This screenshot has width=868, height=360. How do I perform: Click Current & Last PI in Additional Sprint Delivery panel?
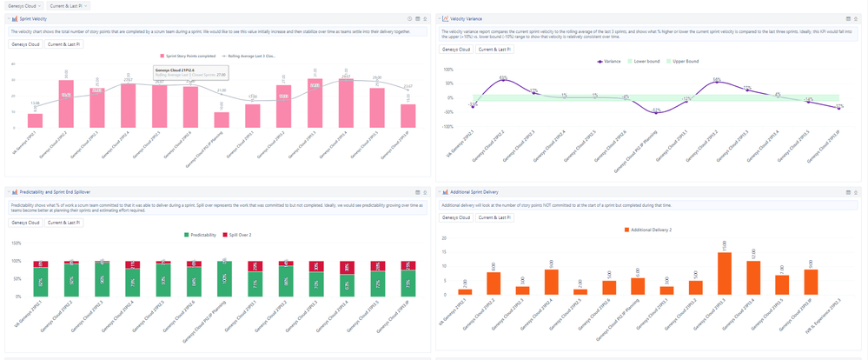pos(495,217)
